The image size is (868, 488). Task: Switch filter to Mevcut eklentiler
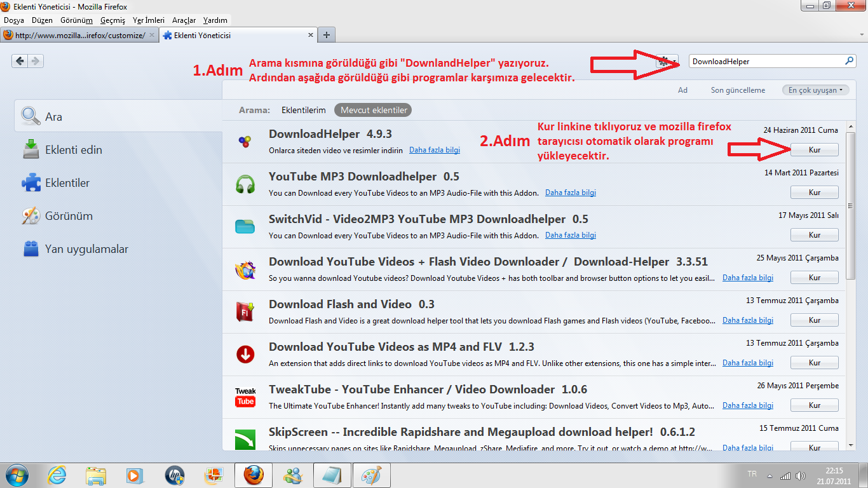point(374,110)
